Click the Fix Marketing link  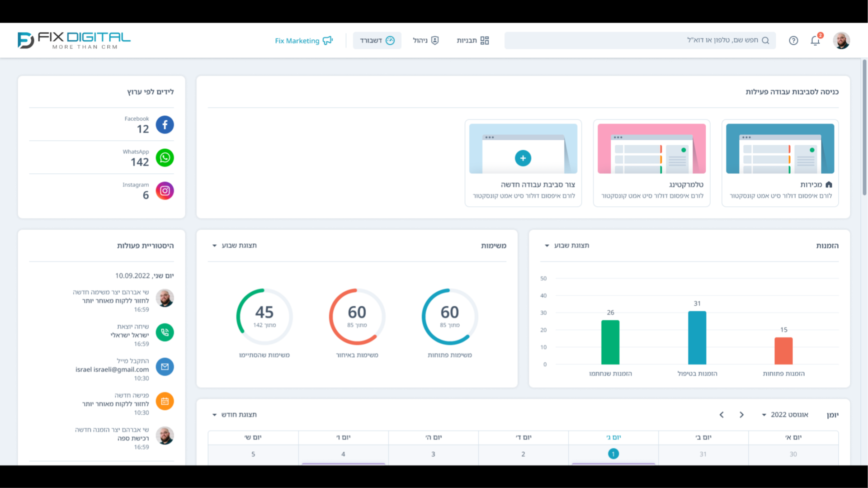pyautogui.click(x=304, y=40)
